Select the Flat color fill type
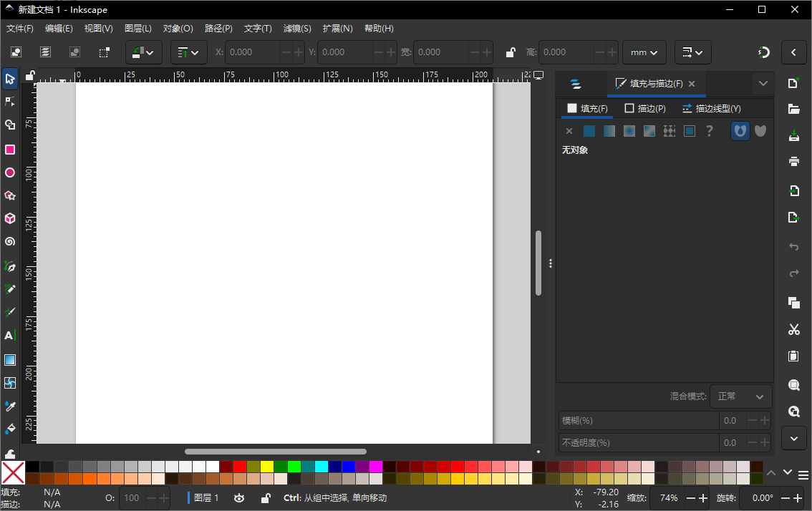812x511 pixels. point(589,131)
